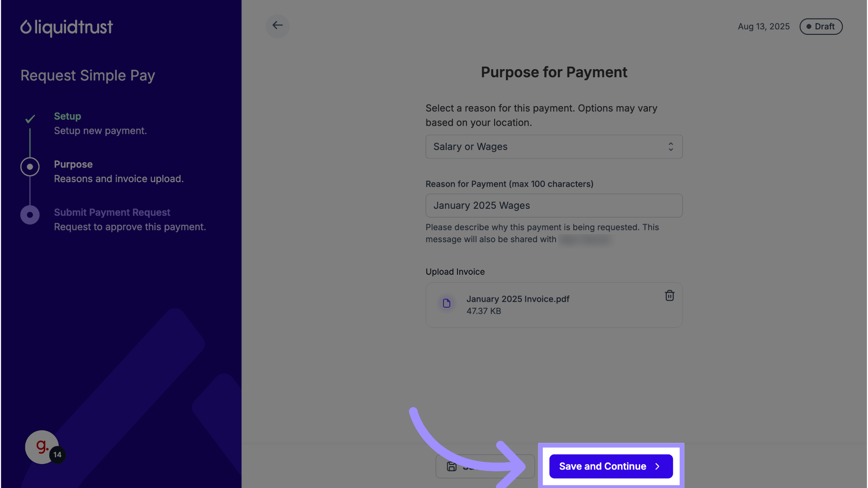
Task: Click the 14 counter badge
Action: pyautogui.click(x=57, y=455)
